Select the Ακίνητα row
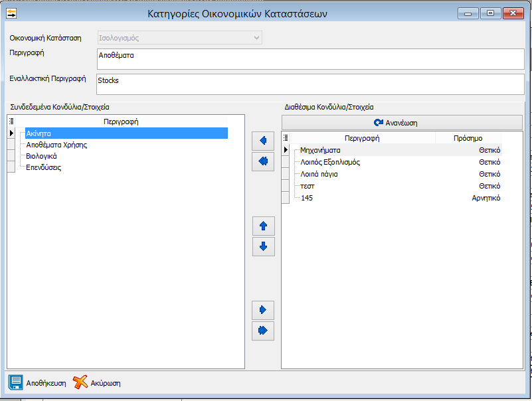This screenshot has width=532, height=401. tap(126, 133)
